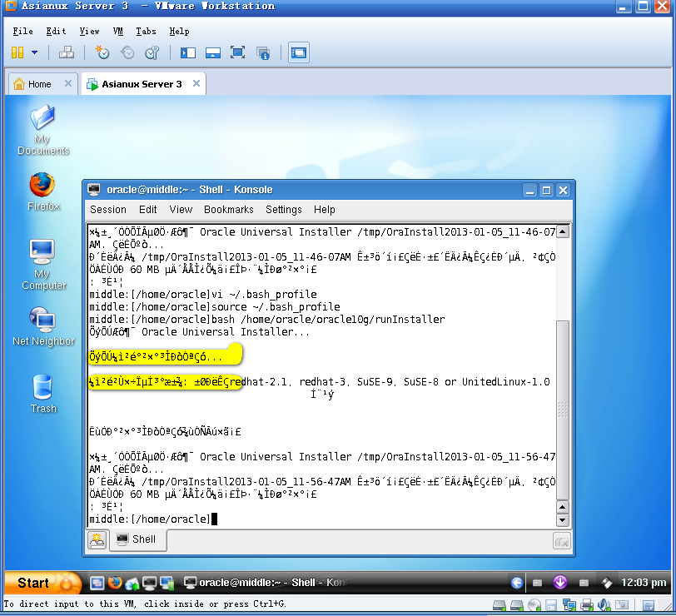Toggle the network adapter status icon

point(569,605)
